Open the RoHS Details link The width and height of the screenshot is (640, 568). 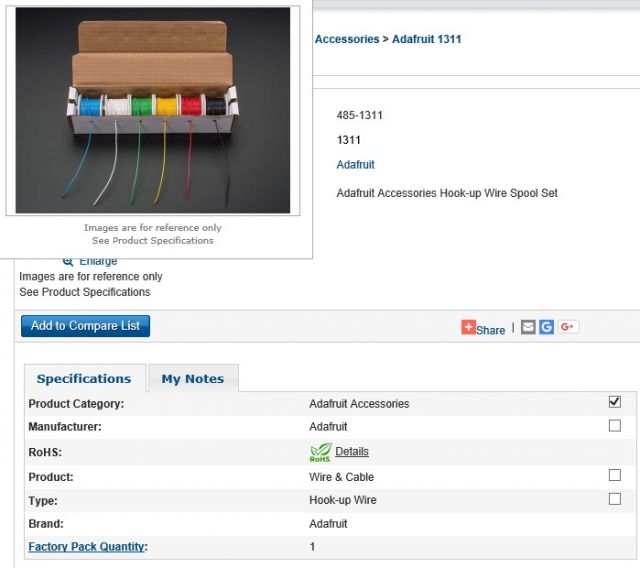pyautogui.click(x=352, y=452)
